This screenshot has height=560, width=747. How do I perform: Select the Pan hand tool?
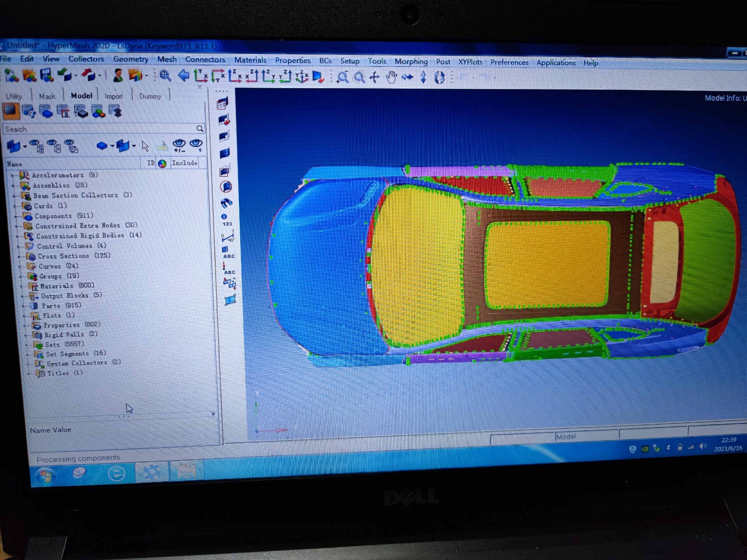pos(391,77)
